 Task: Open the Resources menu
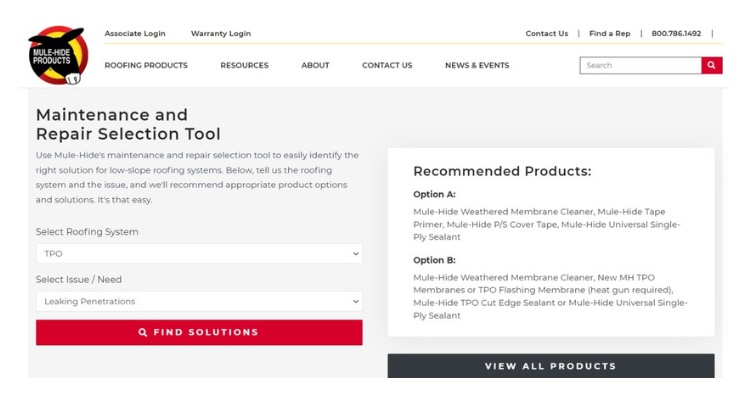tap(244, 65)
